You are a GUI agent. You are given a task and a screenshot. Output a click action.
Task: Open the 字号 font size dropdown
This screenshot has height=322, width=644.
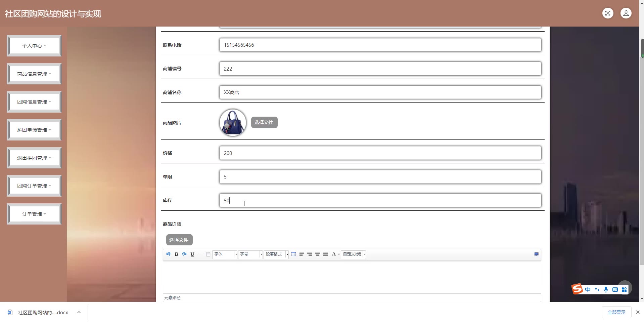[x=250, y=254]
